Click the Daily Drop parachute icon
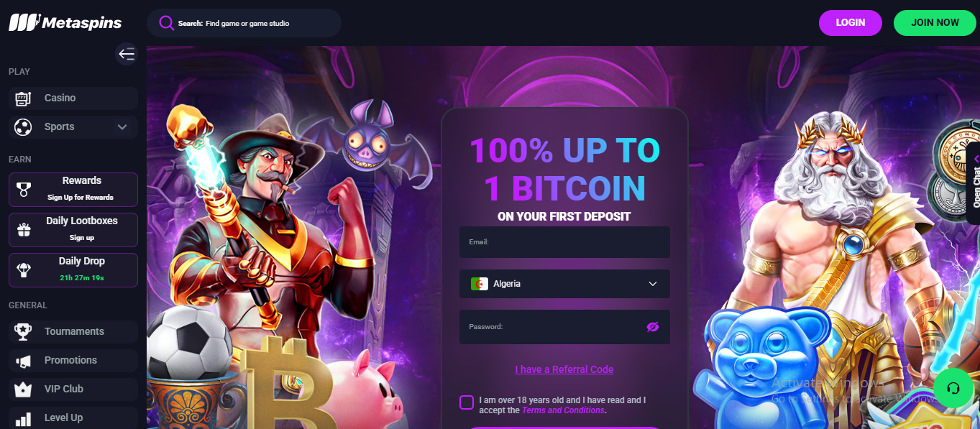 (24, 269)
